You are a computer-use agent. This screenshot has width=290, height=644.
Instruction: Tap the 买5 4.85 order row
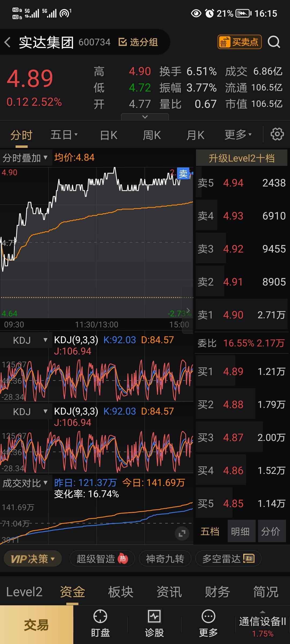coord(242,503)
